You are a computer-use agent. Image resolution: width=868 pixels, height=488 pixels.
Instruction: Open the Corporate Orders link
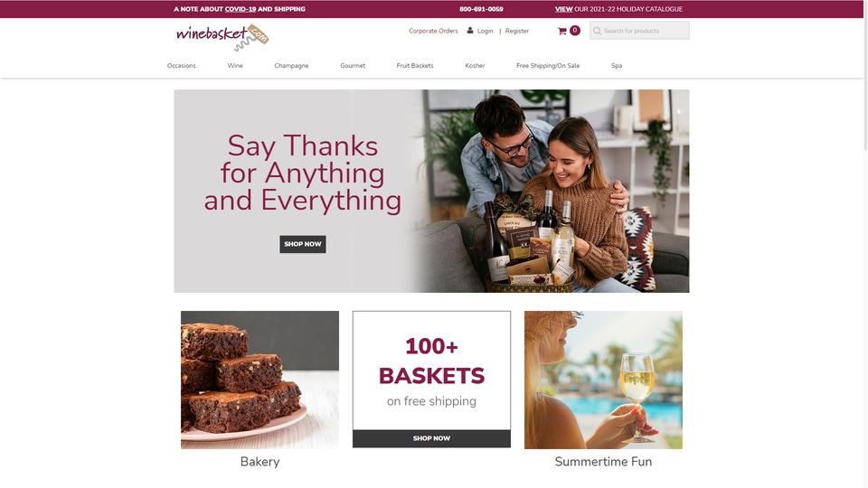433,31
